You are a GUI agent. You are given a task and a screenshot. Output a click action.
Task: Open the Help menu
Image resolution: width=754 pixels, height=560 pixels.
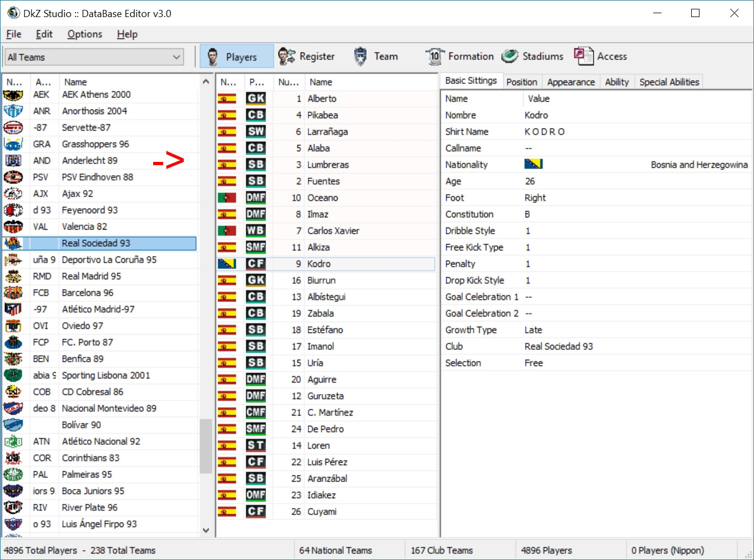(127, 34)
